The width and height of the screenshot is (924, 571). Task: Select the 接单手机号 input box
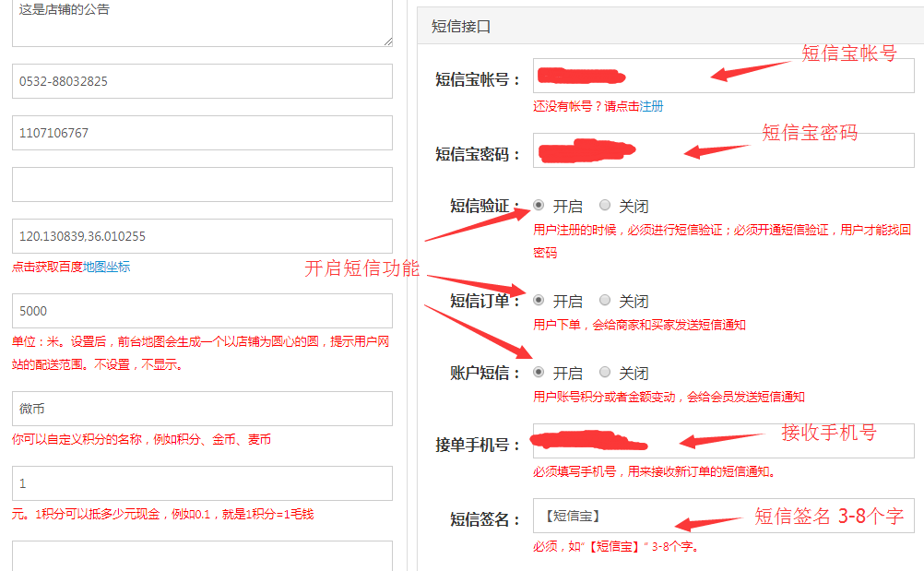(x=723, y=441)
